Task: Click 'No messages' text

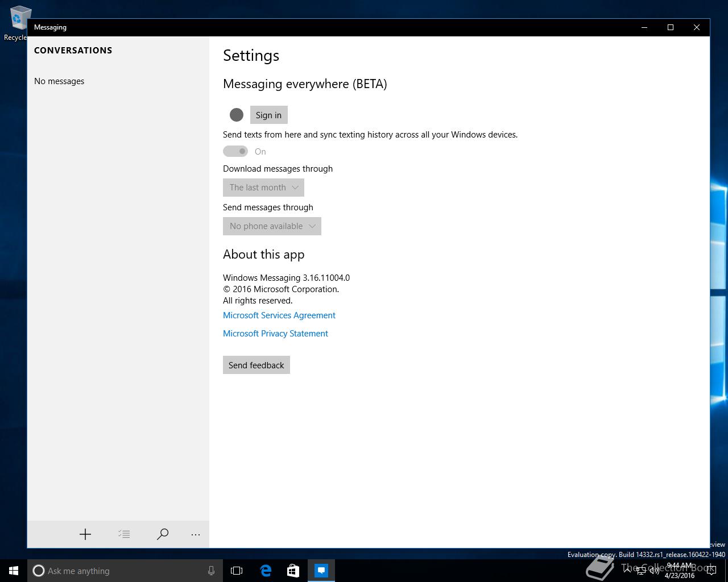Action: coord(59,81)
